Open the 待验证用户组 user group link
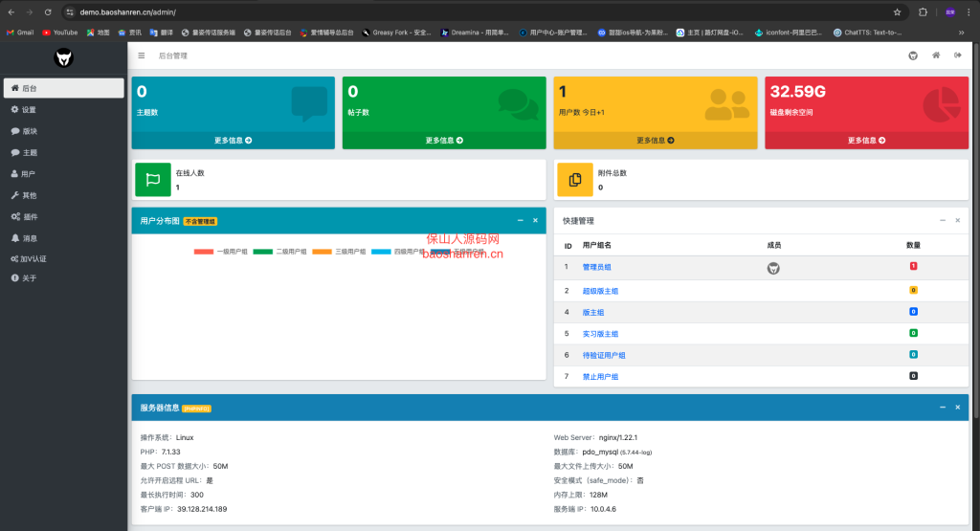The height and width of the screenshot is (531, 980). point(604,356)
